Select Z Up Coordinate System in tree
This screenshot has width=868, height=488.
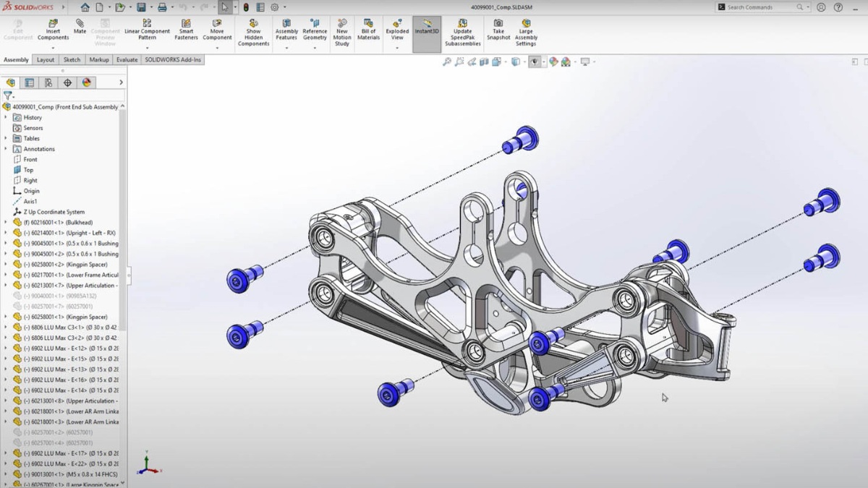coord(48,212)
